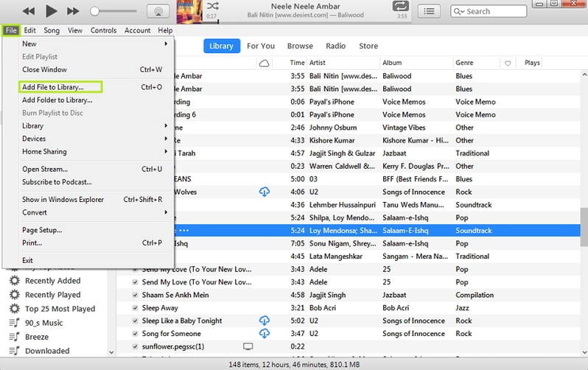588x370 pixels.
Task: Open the Controls menu
Action: [x=103, y=30]
